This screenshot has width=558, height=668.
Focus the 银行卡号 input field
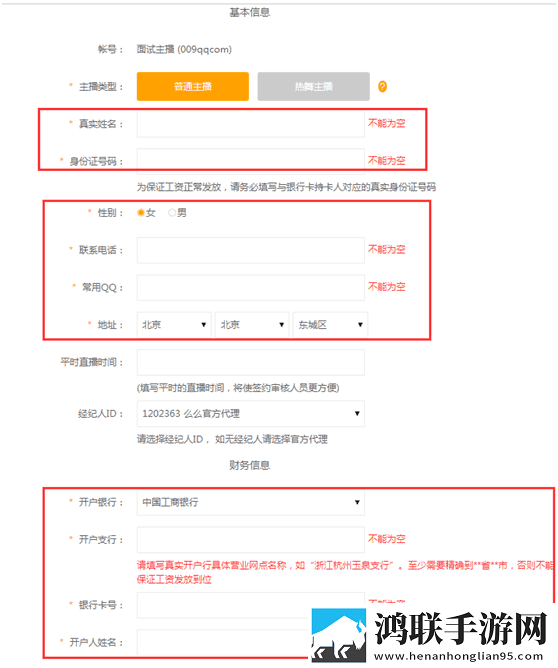[250, 605]
